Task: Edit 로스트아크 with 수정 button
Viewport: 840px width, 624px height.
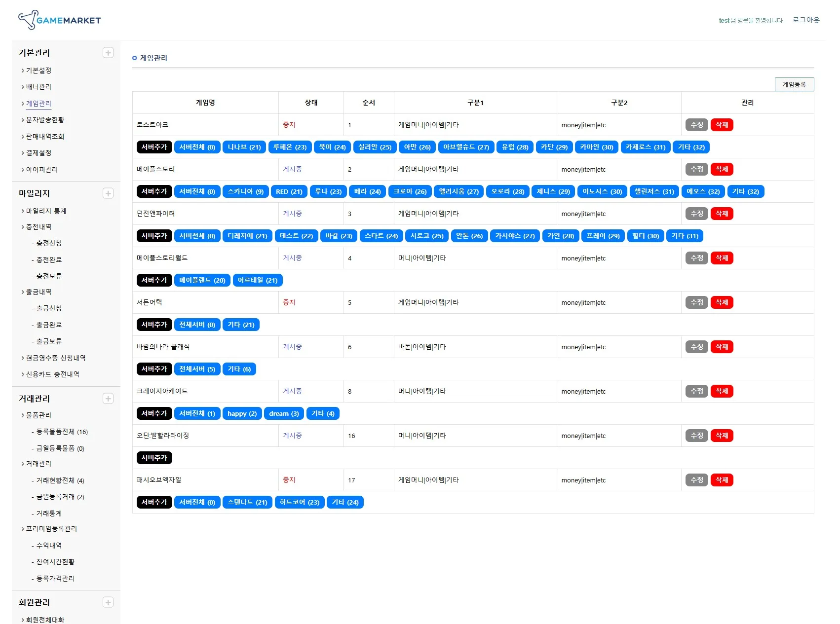Action: pos(697,125)
